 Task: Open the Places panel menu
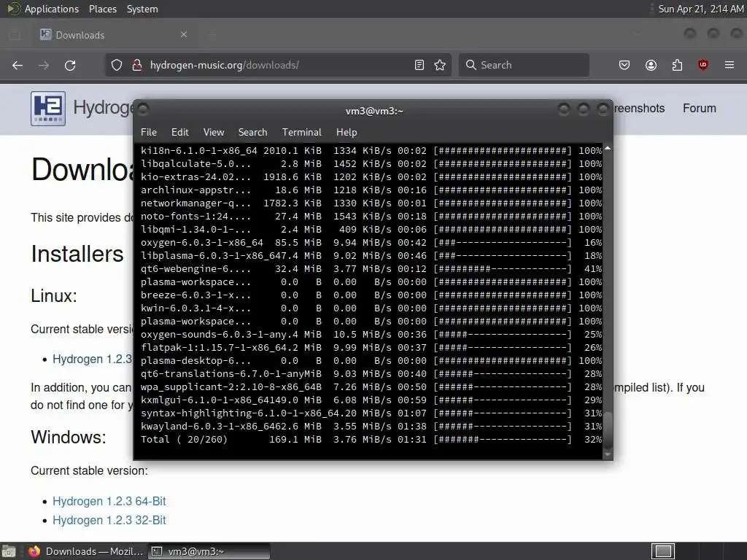click(103, 9)
